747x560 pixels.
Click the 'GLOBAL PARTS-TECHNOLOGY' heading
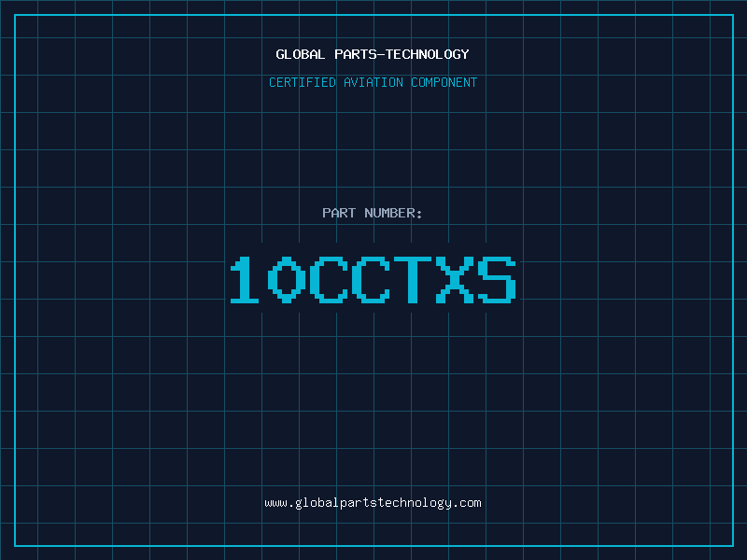(x=373, y=54)
